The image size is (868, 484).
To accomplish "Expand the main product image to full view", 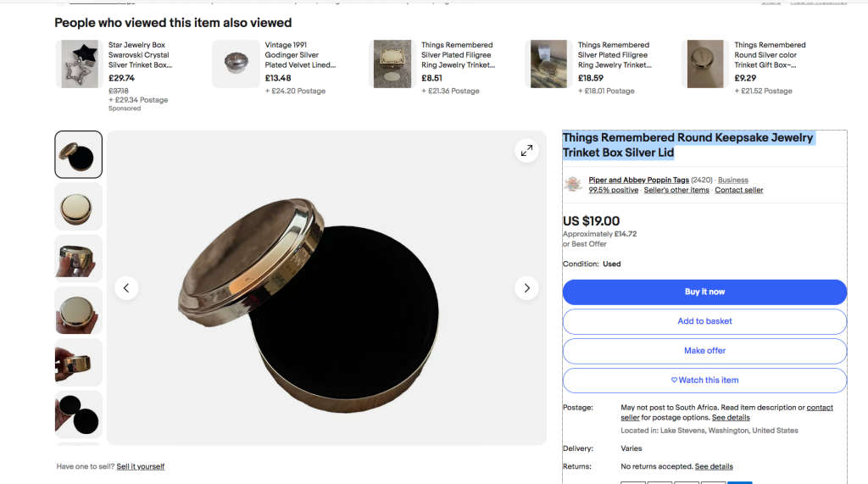I will click(x=526, y=151).
